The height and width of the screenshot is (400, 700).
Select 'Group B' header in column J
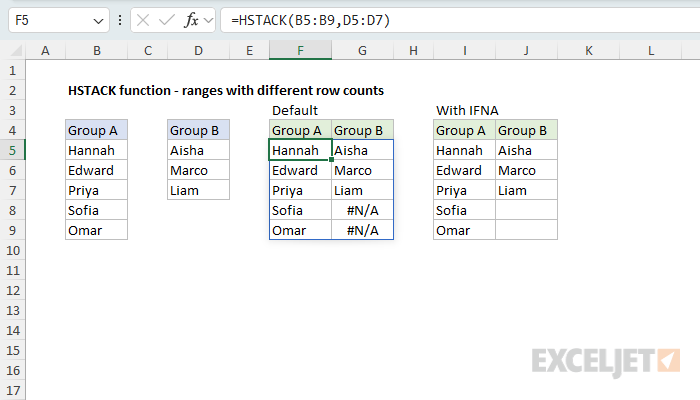tap(526, 130)
